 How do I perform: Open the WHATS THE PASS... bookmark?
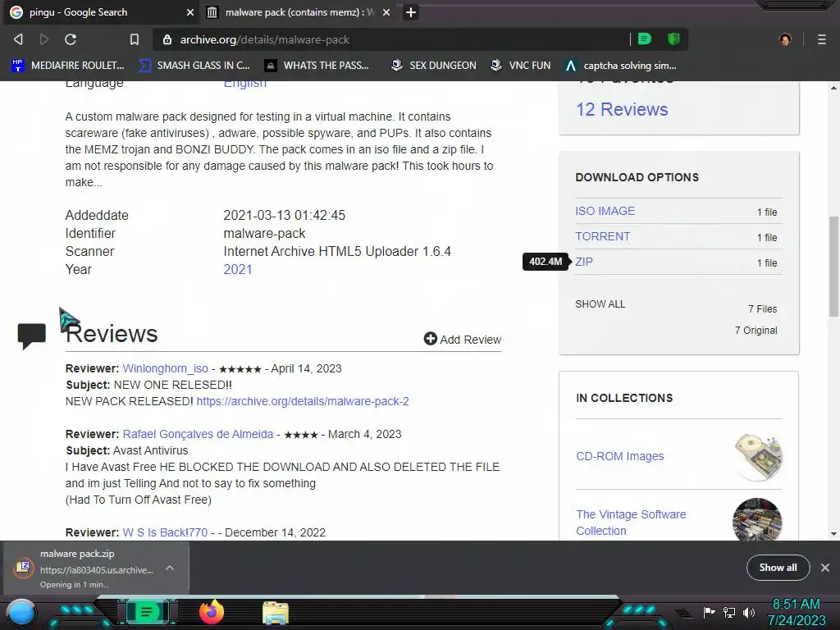point(317,66)
